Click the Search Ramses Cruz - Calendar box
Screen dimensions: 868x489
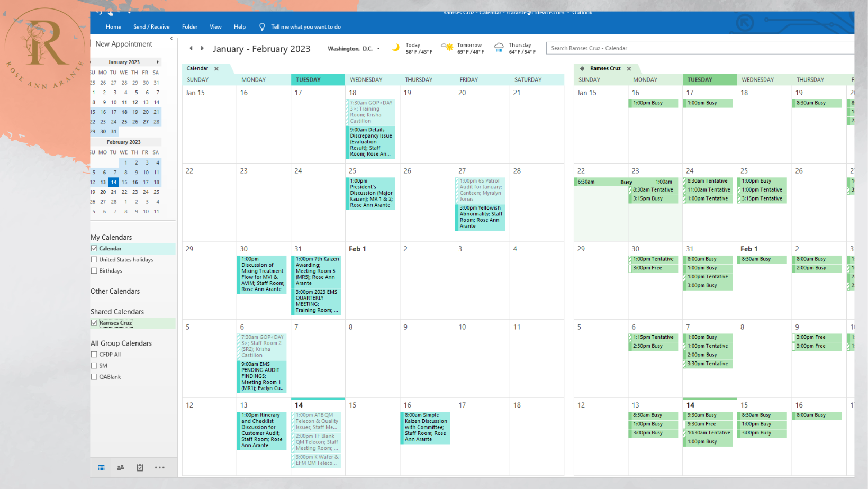tap(700, 48)
